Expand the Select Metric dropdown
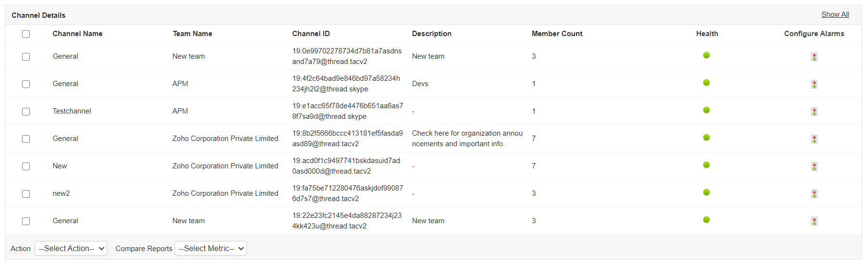Viewport: 868px width, 266px height. tap(211, 249)
